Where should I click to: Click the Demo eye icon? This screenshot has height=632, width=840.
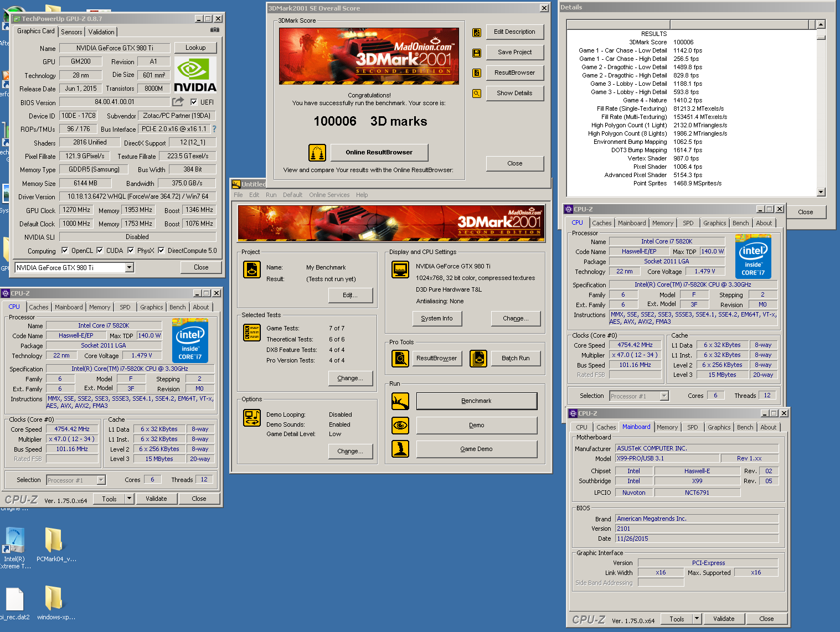pos(400,425)
